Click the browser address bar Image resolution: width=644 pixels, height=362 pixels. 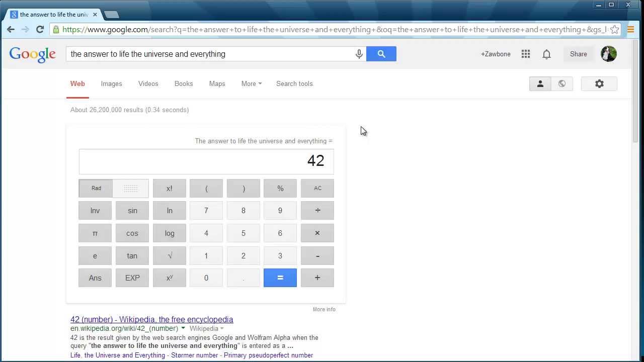point(335,30)
